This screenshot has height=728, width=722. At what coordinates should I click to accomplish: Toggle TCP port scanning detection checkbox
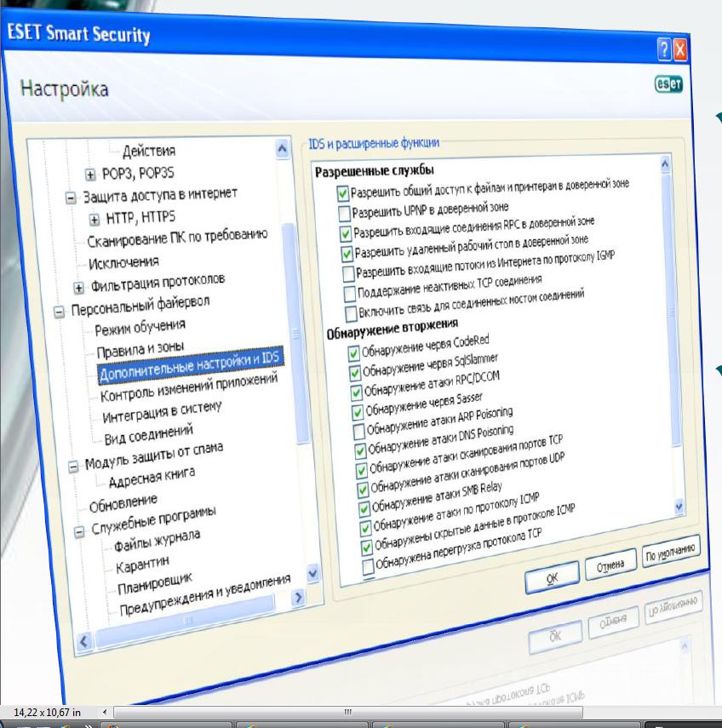[x=362, y=470]
